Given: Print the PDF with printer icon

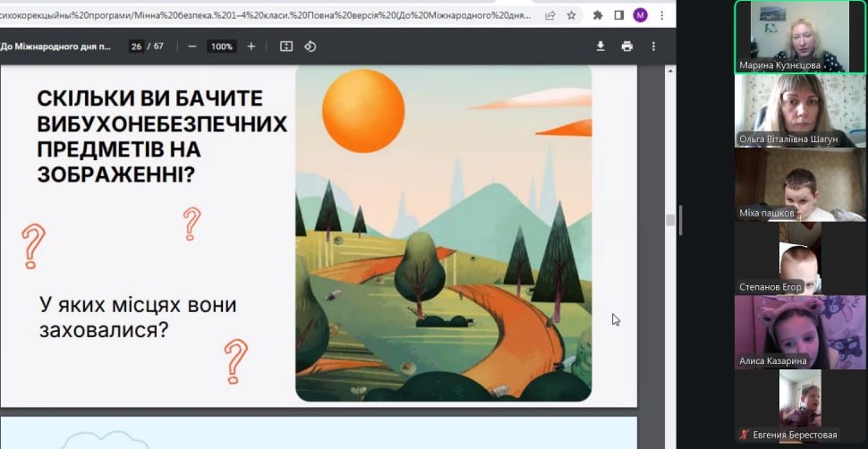Looking at the screenshot, I should click(626, 47).
